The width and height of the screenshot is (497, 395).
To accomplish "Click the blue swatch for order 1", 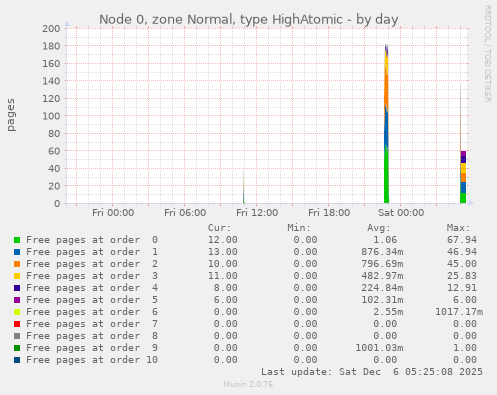I will 17,252.
